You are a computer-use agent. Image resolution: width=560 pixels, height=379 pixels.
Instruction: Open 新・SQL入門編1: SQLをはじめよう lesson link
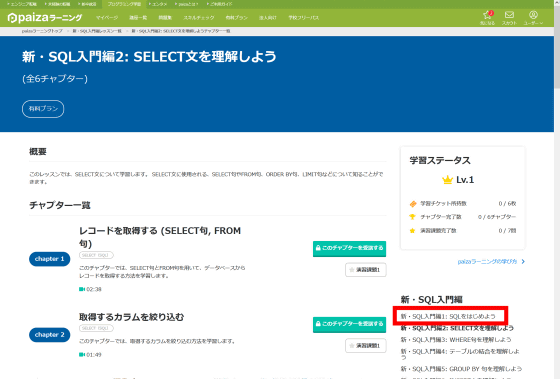[x=448, y=316]
